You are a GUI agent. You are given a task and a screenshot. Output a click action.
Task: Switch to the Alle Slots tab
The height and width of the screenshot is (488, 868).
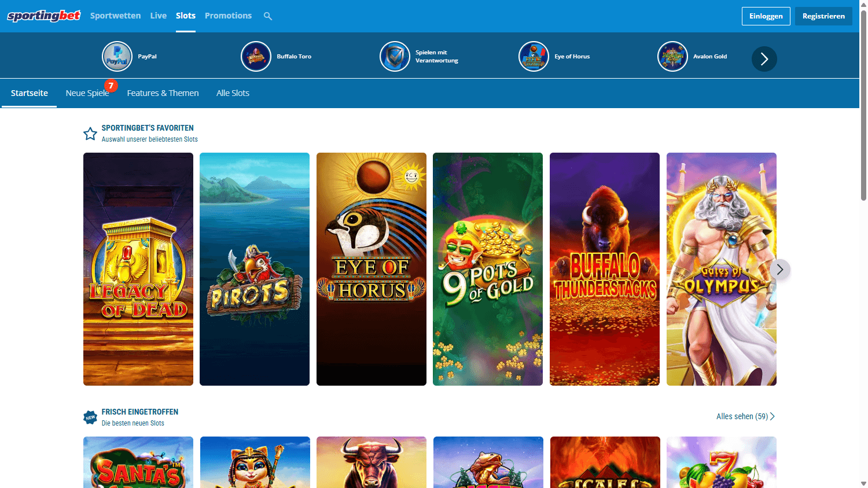pyautogui.click(x=233, y=93)
